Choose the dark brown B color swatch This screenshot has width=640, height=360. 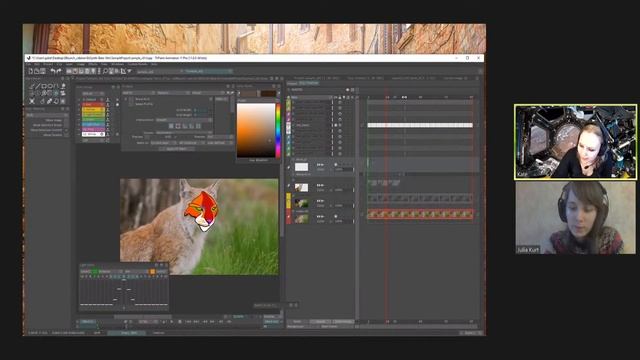click(268, 93)
